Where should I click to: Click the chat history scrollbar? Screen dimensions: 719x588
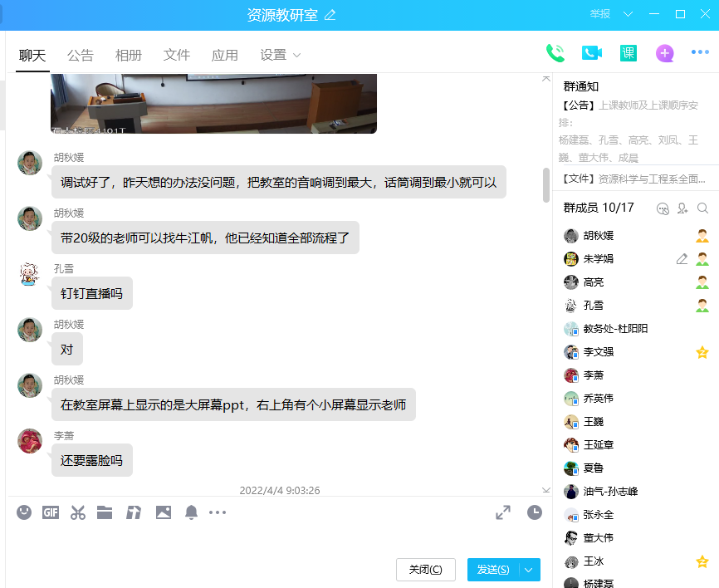click(x=545, y=185)
